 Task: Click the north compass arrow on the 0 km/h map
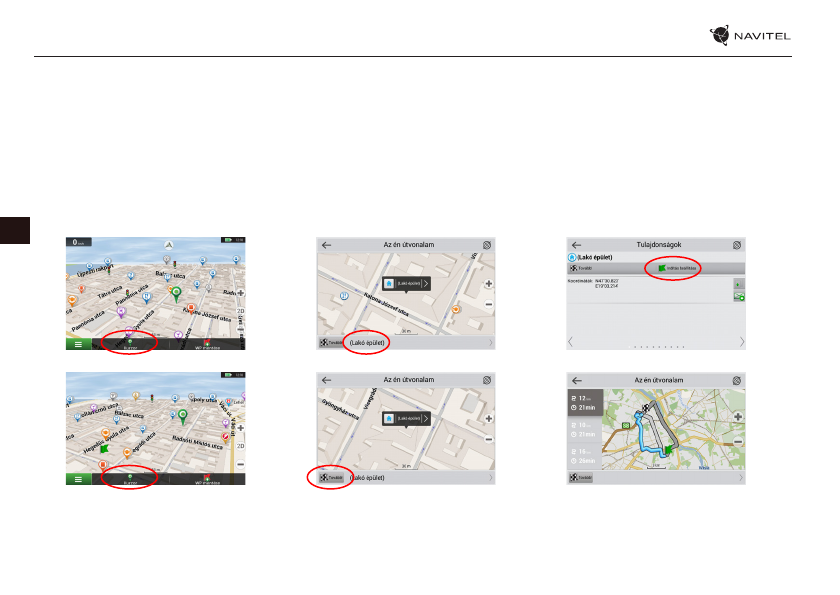169,243
